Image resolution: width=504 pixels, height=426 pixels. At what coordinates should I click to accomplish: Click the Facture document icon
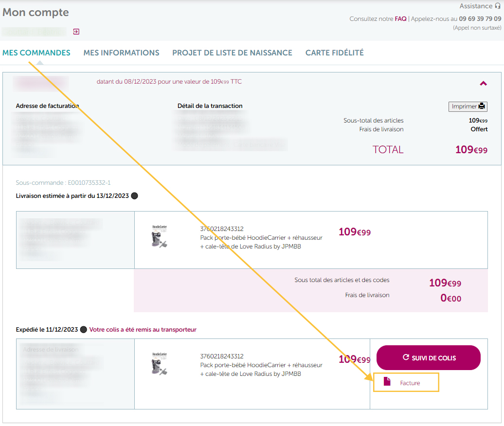click(x=387, y=381)
